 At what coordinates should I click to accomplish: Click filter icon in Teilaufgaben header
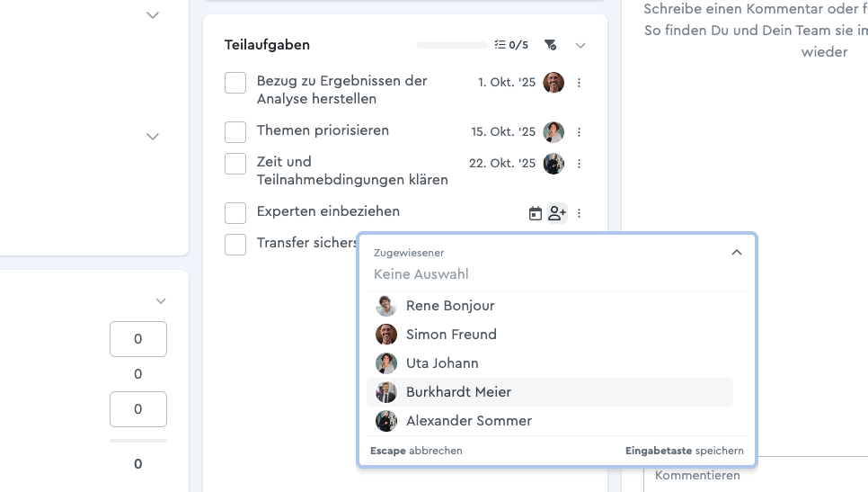[x=551, y=45]
